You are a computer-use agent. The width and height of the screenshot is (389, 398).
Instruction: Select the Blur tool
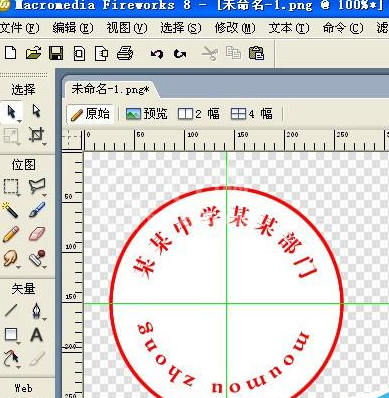(10, 258)
